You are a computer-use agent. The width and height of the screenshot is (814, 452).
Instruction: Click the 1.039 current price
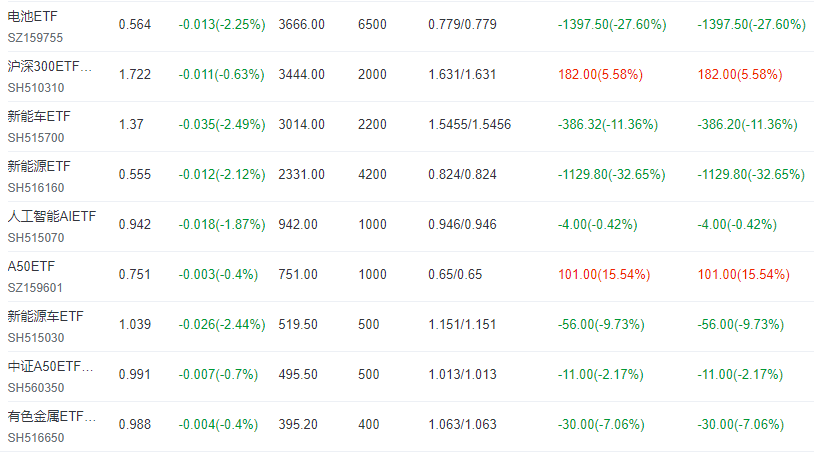134,324
